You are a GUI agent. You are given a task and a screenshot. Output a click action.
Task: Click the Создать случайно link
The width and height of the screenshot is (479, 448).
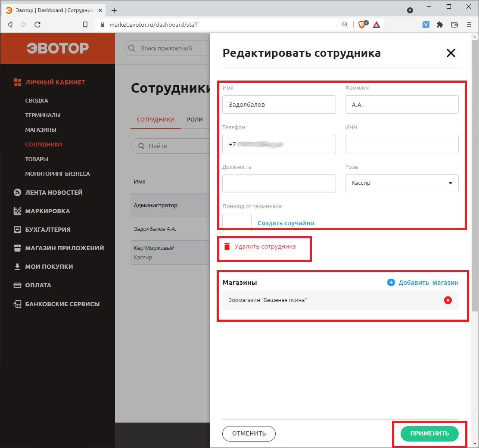[286, 223]
